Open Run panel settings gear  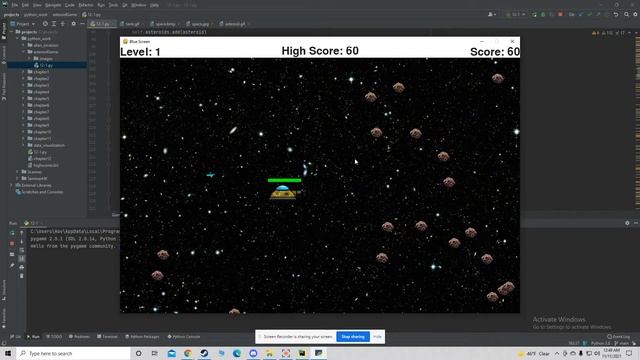click(x=627, y=223)
